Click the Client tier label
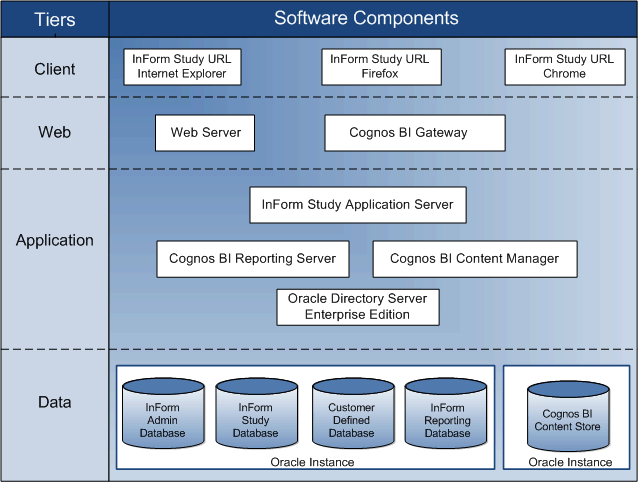This screenshot has height=482, width=638. click(55, 69)
